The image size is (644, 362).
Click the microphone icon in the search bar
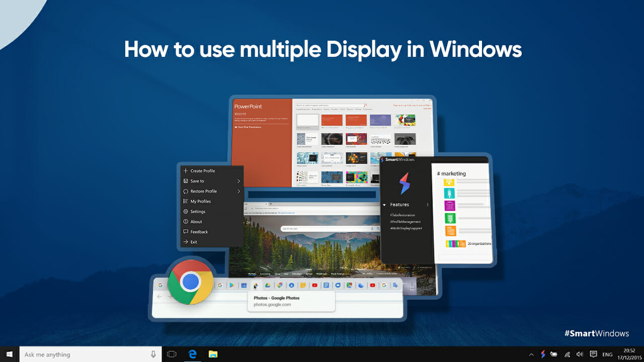(x=153, y=354)
